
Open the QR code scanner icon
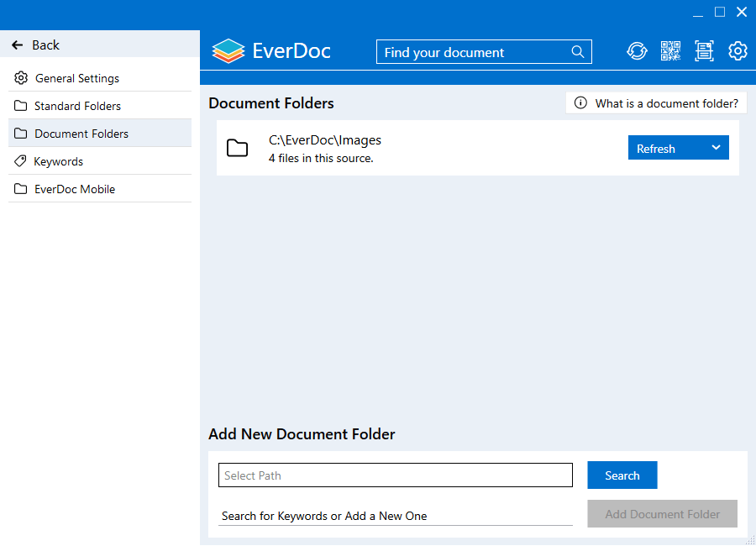tap(670, 50)
